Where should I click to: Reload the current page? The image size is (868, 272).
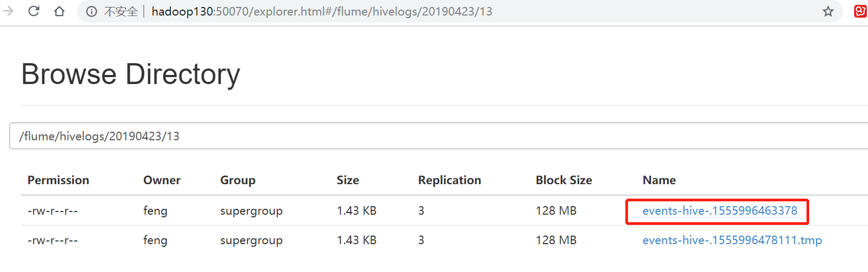pos(34,11)
